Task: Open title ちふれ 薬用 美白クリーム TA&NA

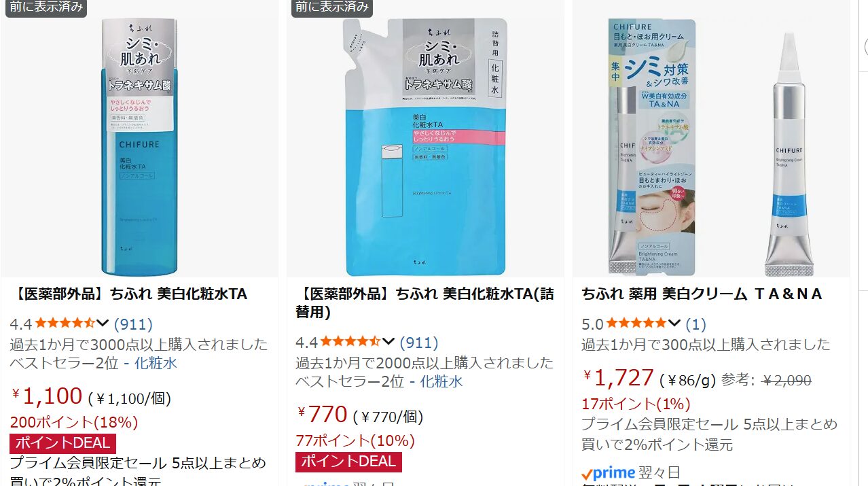Action: [x=702, y=294]
